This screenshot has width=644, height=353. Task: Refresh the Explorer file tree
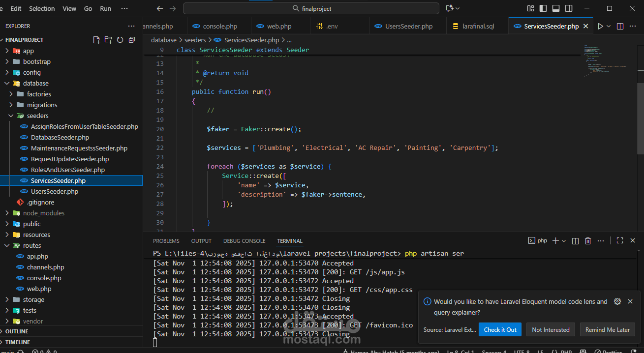(120, 40)
